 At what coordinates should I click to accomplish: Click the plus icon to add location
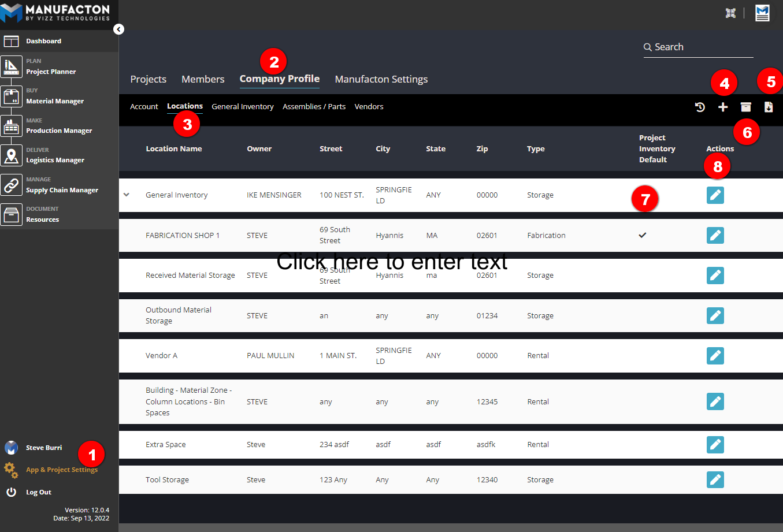[723, 107]
